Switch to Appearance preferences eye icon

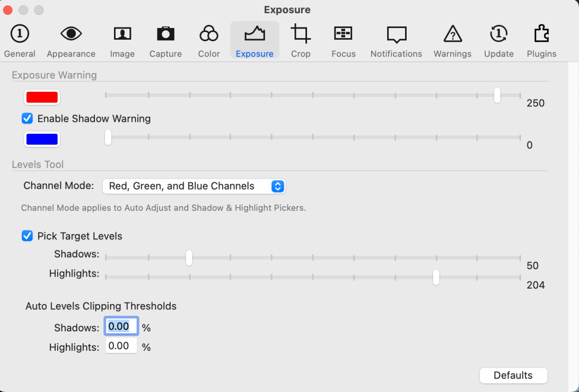(x=71, y=41)
